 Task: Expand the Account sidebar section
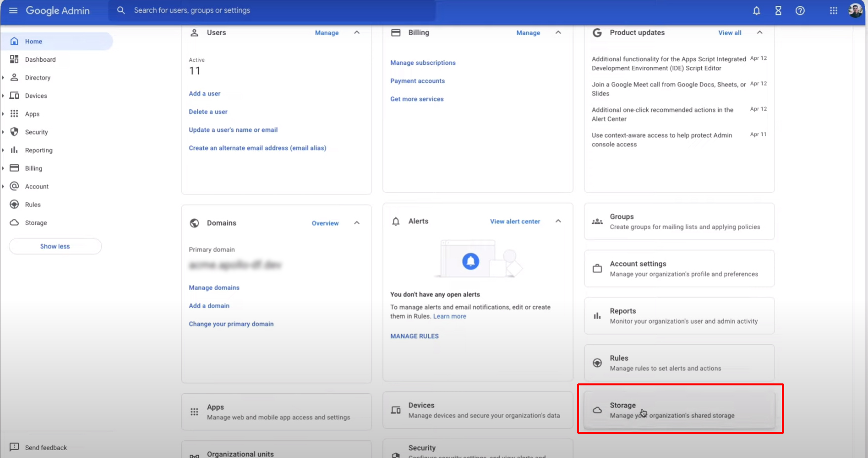(x=3, y=186)
